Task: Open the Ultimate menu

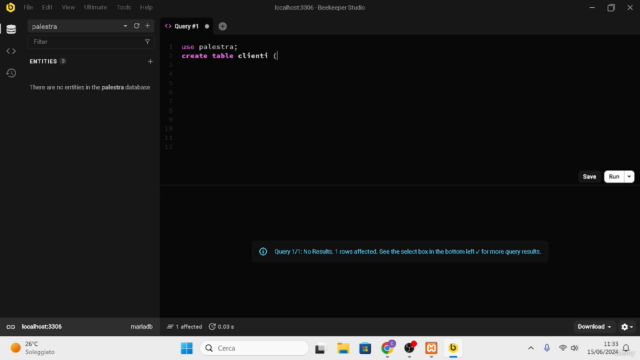Action: [96, 7]
